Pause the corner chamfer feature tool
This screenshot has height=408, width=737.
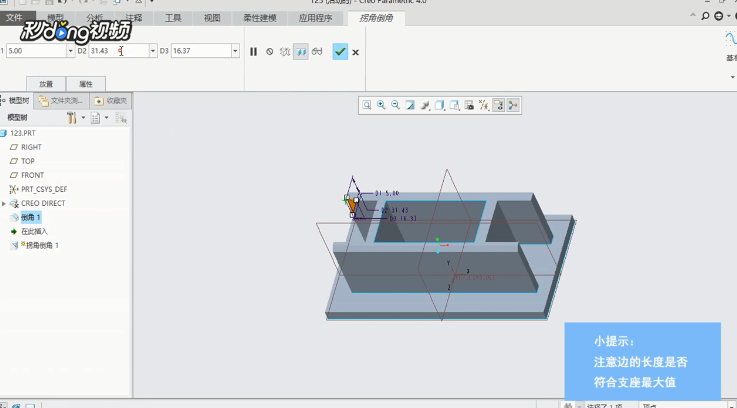point(253,52)
